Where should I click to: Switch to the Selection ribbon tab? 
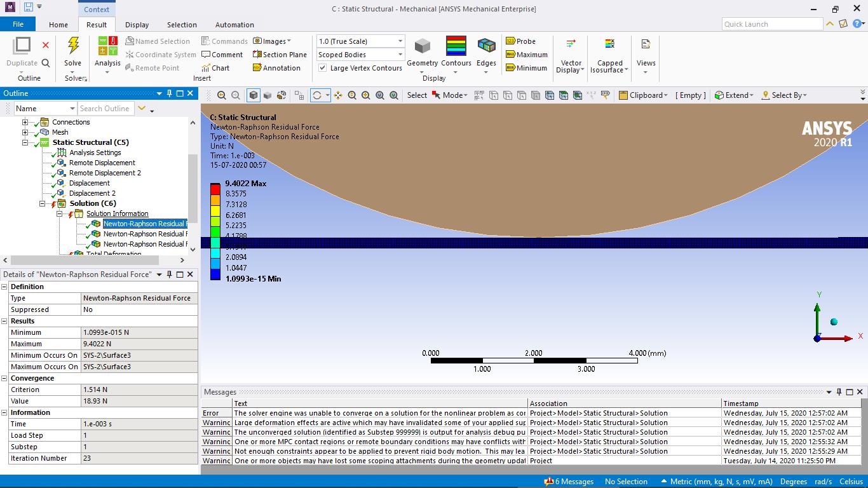(x=182, y=25)
